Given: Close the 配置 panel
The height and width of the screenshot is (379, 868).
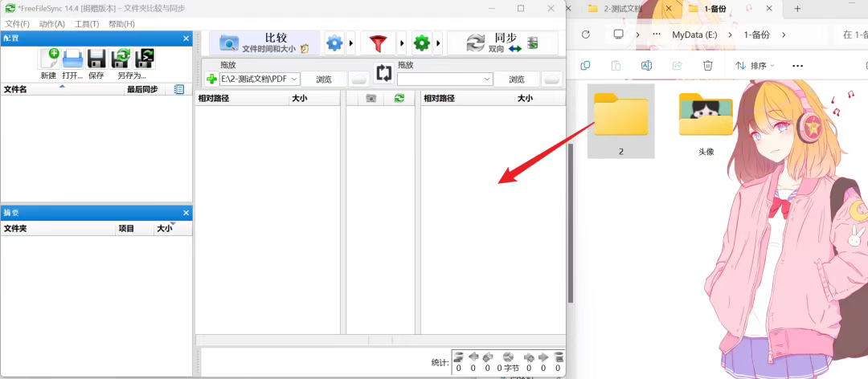Looking at the screenshot, I should tap(186, 39).
